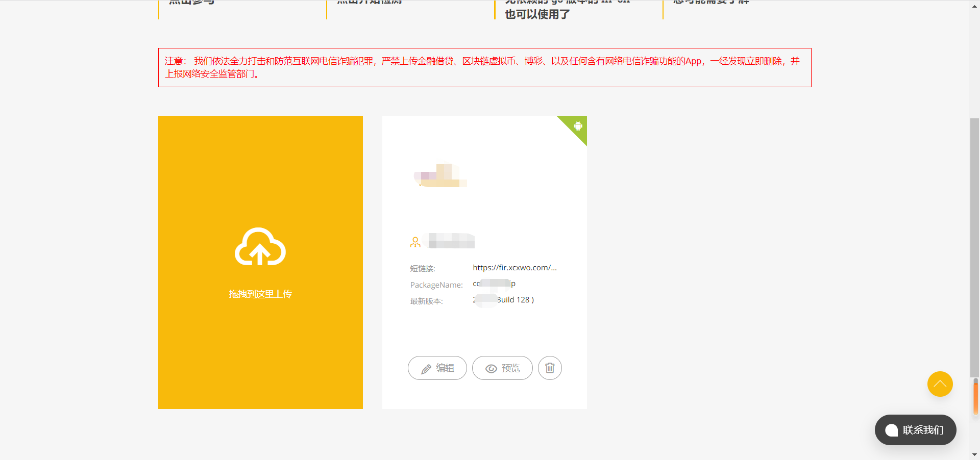This screenshot has width=980, height=460.
Task: Click the orange vertical bar beside the scrollbar
Action: point(976,398)
